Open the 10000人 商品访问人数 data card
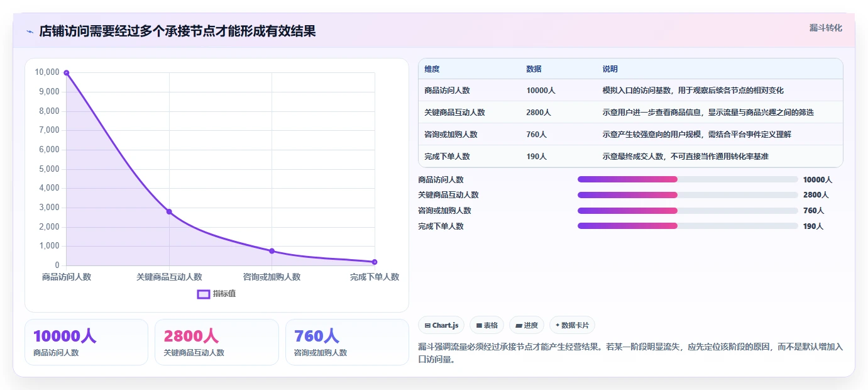This screenshot has width=868, height=390. pos(86,342)
